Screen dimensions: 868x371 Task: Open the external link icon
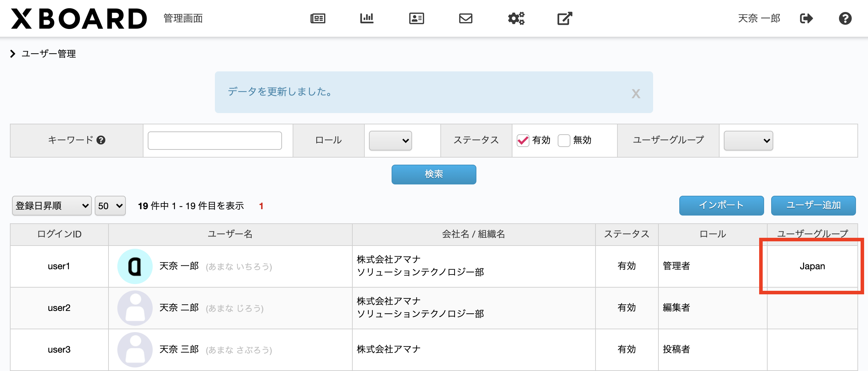coord(565,18)
